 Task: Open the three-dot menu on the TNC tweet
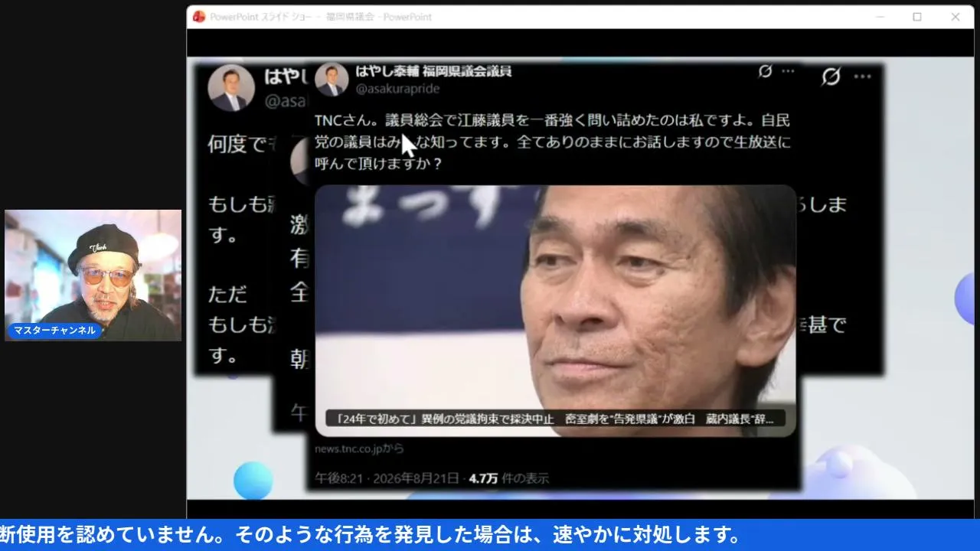[x=788, y=71]
